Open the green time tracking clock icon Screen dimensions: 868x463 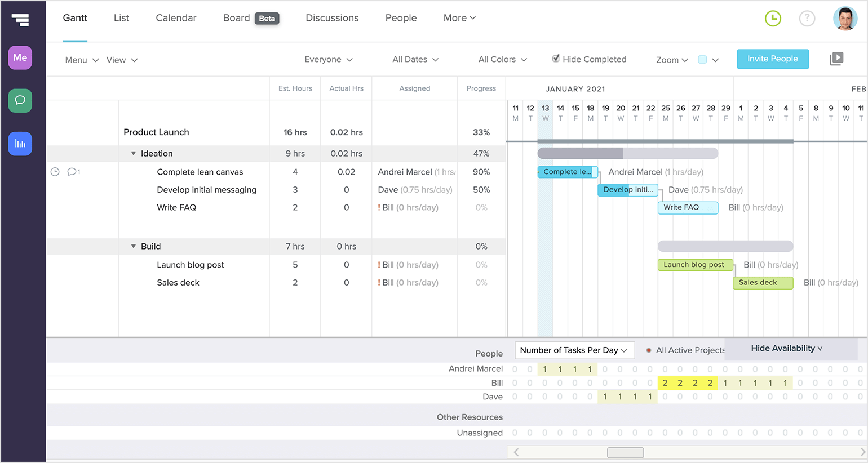pyautogui.click(x=773, y=18)
